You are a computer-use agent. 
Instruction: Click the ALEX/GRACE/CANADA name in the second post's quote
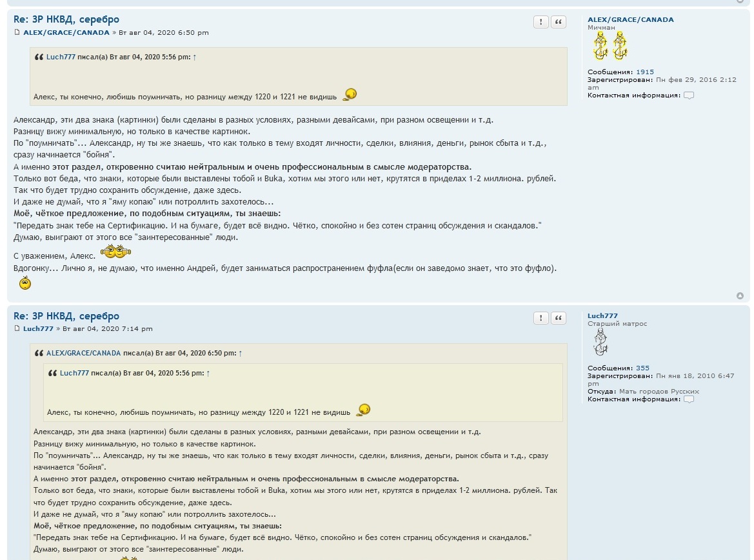(x=83, y=353)
